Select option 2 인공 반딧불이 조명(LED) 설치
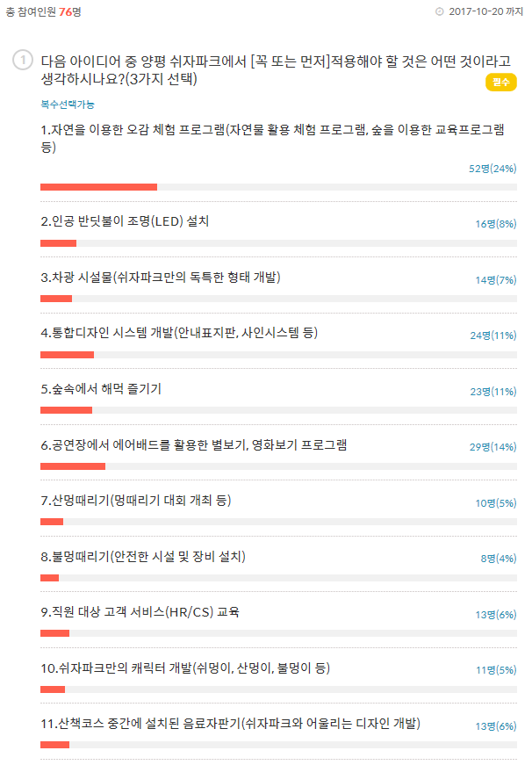Image resolution: width=532 pixels, height=765 pixels. (x=125, y=221)
